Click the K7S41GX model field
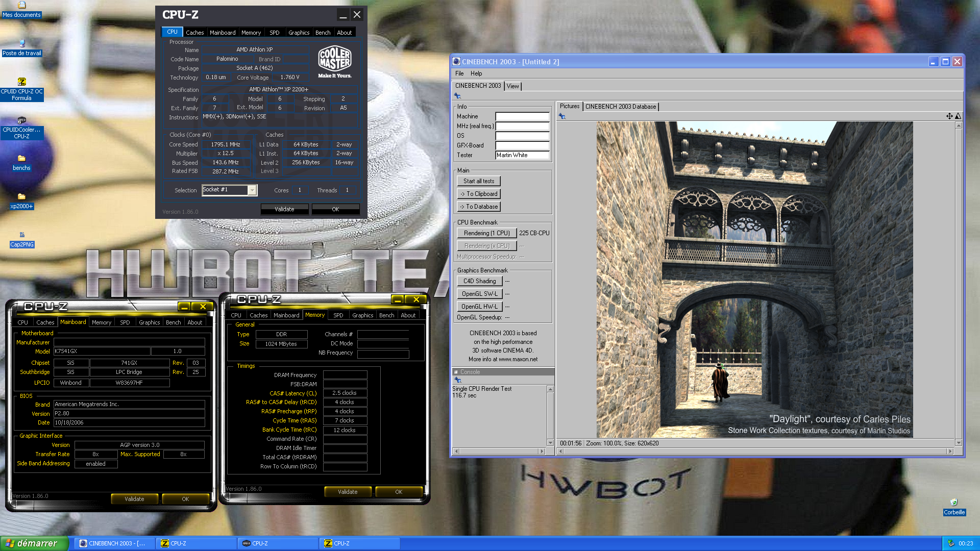Image resolution: width=980 pixels, height=551 pixels. [102, 352]
